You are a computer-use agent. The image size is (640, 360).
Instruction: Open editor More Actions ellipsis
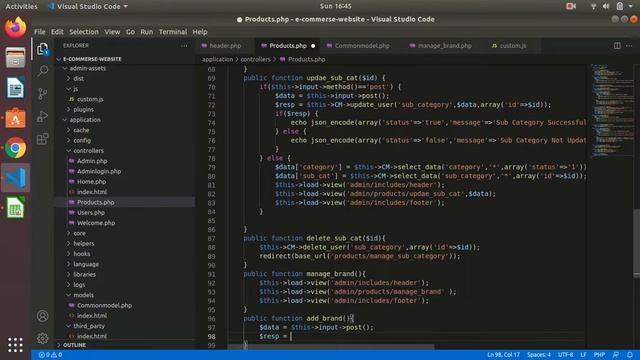coord(629,46)
